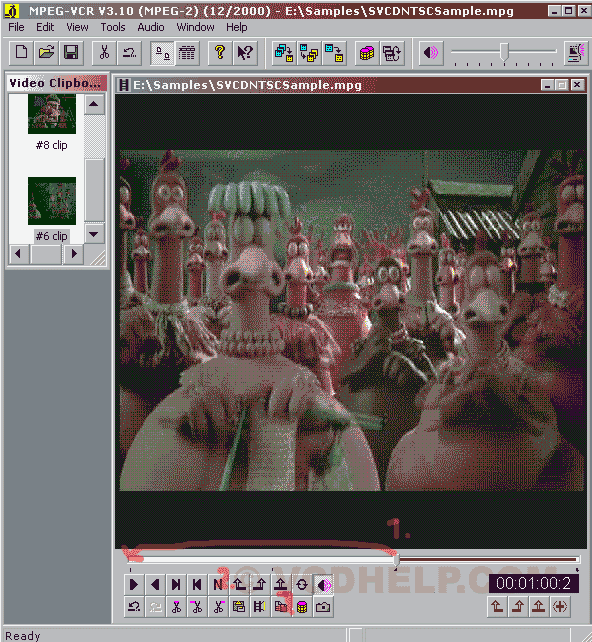592x642 pixels.
Task: Select the #8 clip thumbnail in Video Clipboard
Action: point(52,114)
